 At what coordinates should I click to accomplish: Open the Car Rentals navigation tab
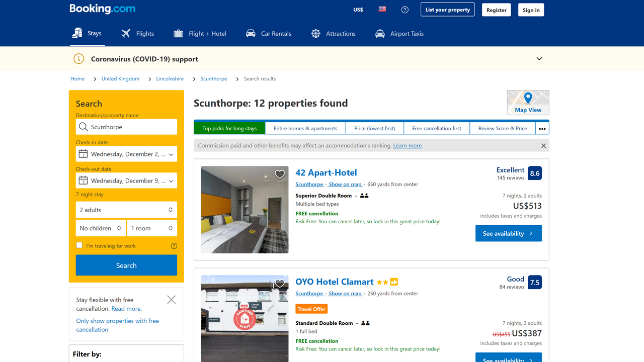(x=269, y=34)
